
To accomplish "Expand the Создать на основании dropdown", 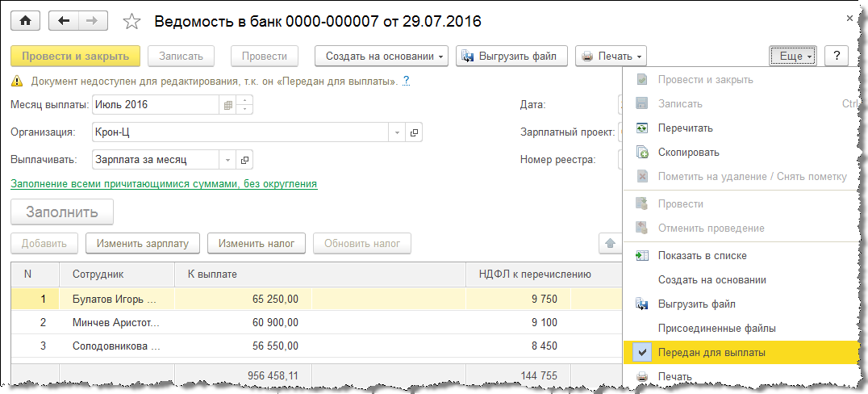I will click(x=385, y=56).
